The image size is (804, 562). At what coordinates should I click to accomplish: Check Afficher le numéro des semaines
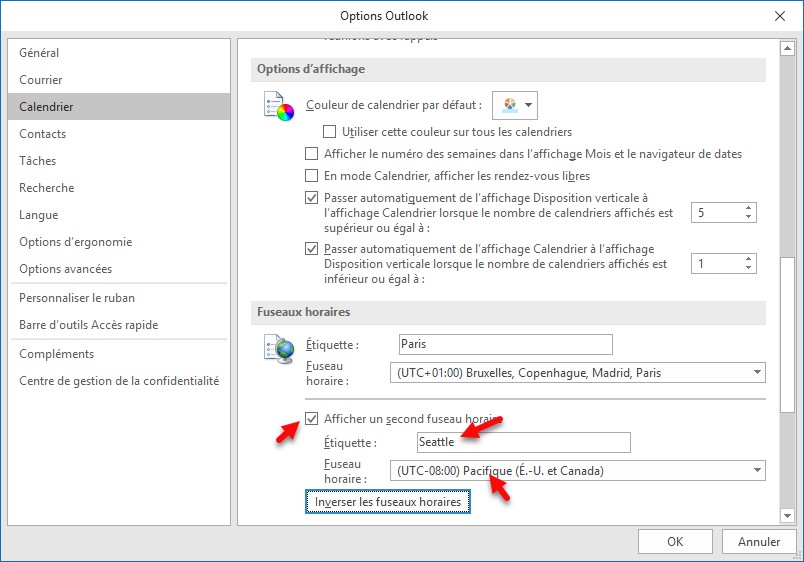click(x=311, y=154)
